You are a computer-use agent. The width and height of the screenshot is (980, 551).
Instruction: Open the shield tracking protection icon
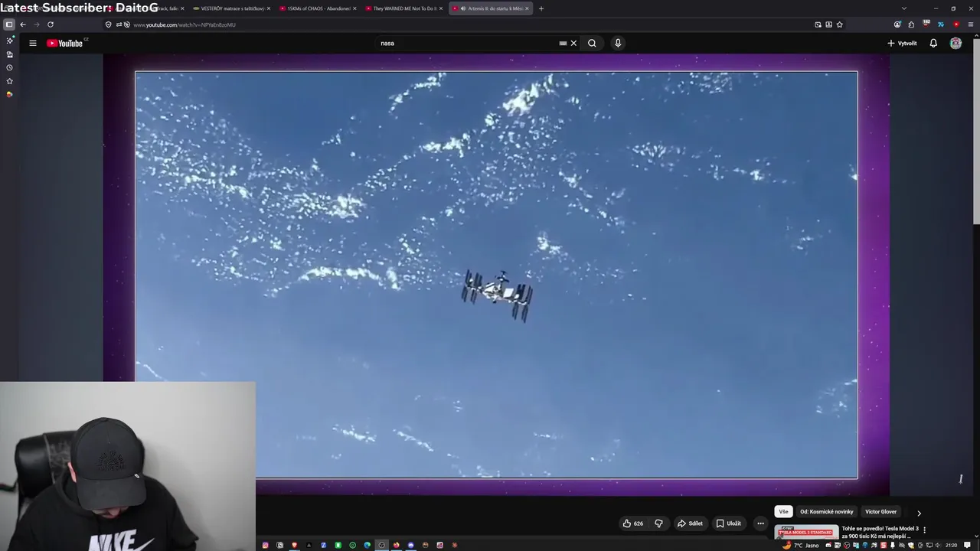pos(108,24)
